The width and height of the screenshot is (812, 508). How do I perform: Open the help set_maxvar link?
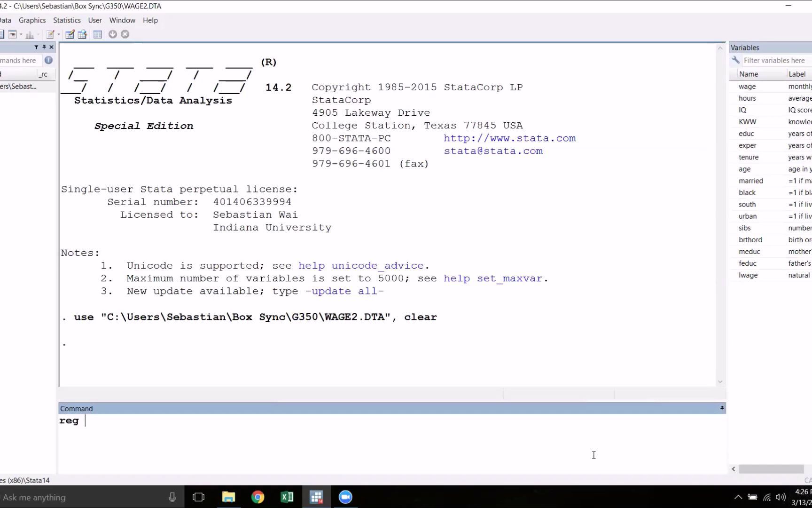pyautogui.click(x=493, y=278)
